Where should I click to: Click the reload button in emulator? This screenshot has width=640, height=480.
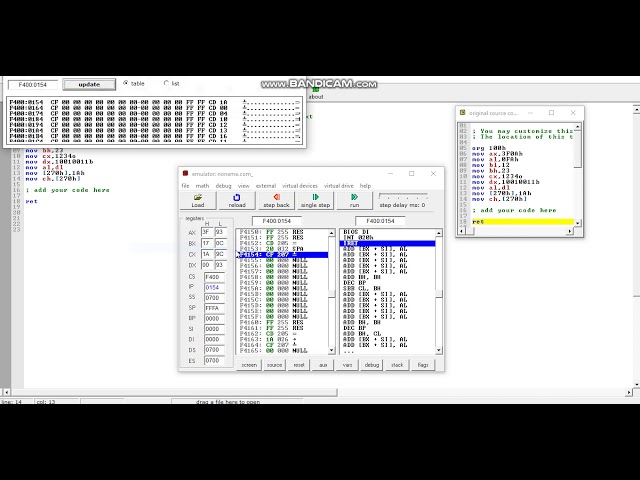(237, 200)
